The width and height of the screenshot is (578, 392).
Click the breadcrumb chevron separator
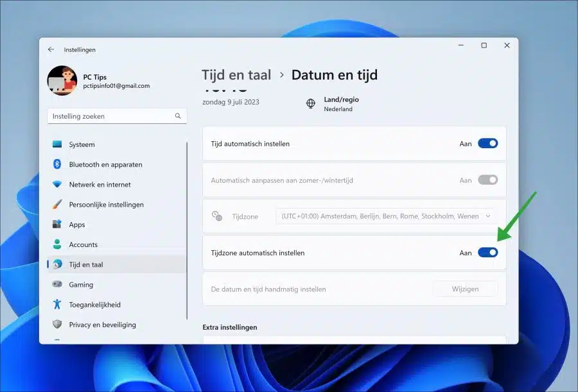point(282,75)
